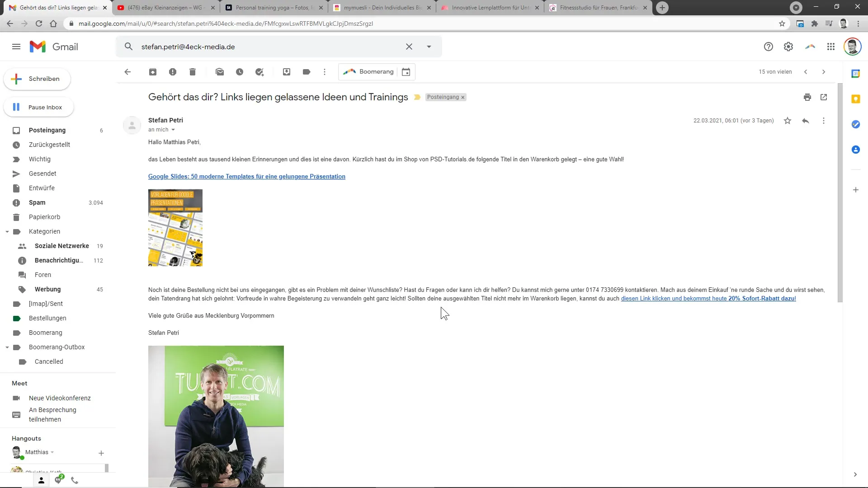
Task: Open a new browser tab
Action: click(x=662, y=8)
